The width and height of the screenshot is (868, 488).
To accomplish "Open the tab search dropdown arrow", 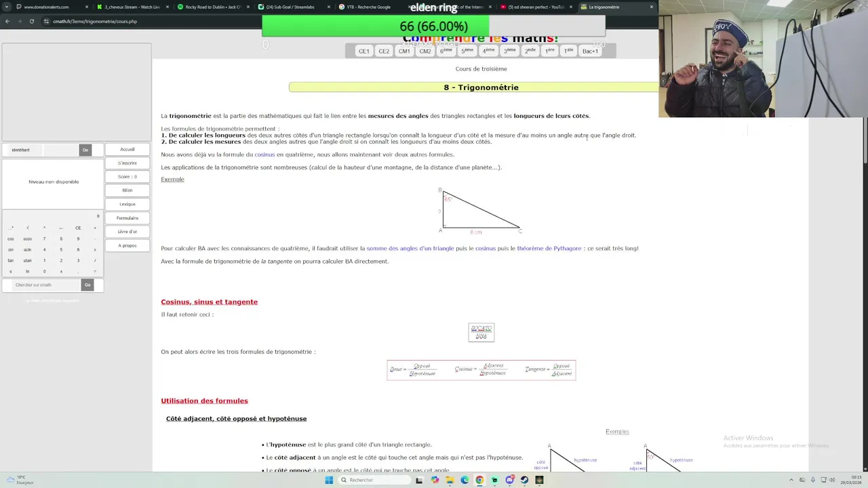I will pos(7,7).
